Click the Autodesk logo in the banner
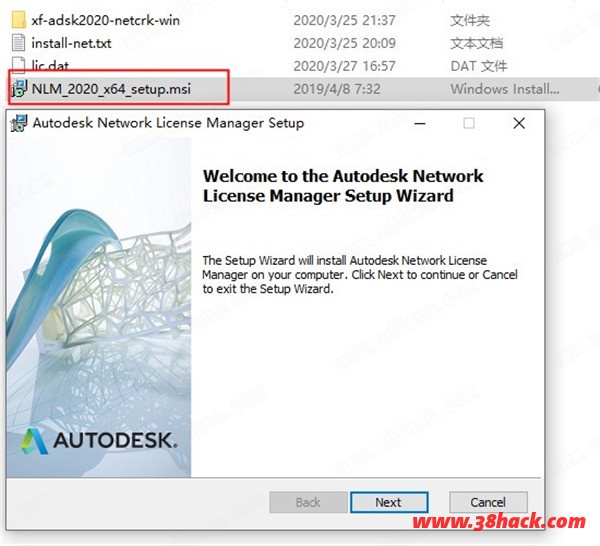600x546 pixels. tap(99, 441)
